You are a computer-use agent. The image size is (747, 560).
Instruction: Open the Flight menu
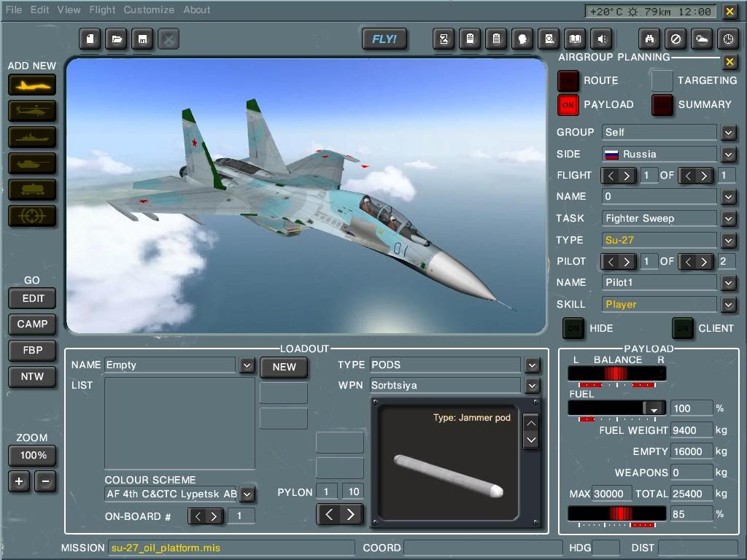coord(102,10)
